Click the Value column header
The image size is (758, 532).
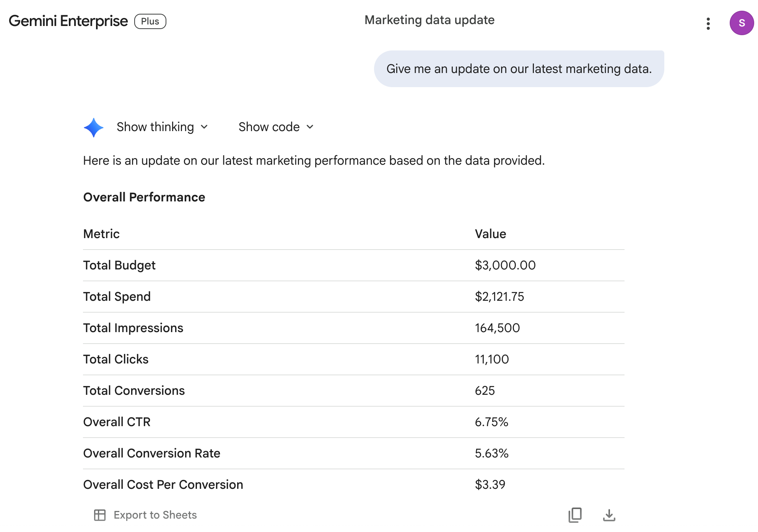pos(490,234)
